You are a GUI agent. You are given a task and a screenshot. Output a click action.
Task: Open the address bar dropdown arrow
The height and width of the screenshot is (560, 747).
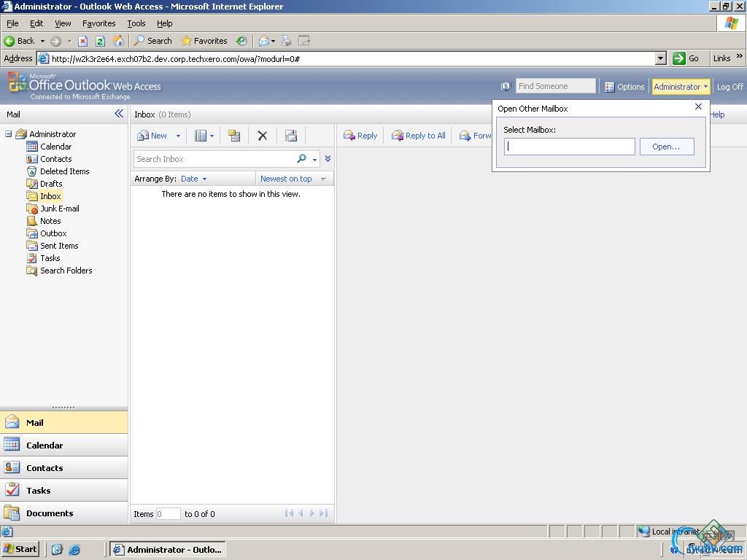(x=660, y=58)
